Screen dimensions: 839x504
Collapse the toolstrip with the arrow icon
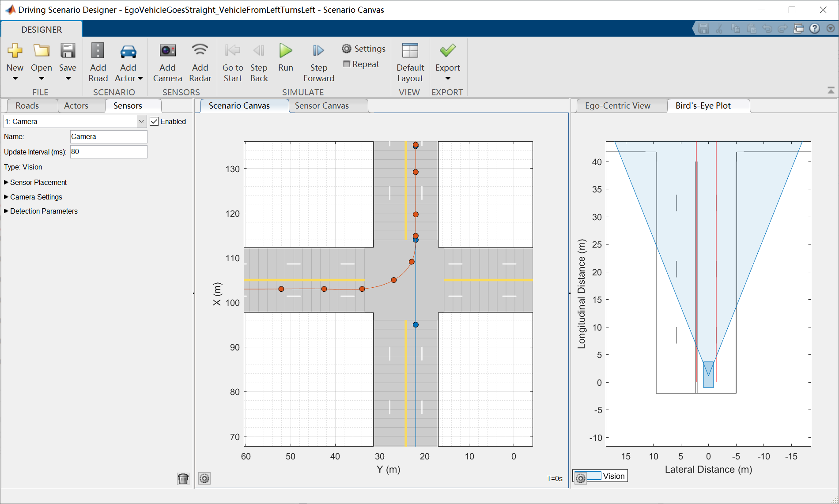click(831, 90)
